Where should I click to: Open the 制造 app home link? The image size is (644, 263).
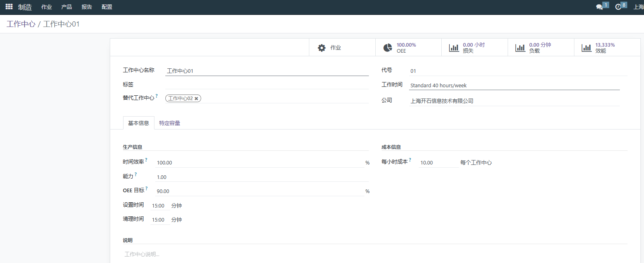tap(25, 7)
